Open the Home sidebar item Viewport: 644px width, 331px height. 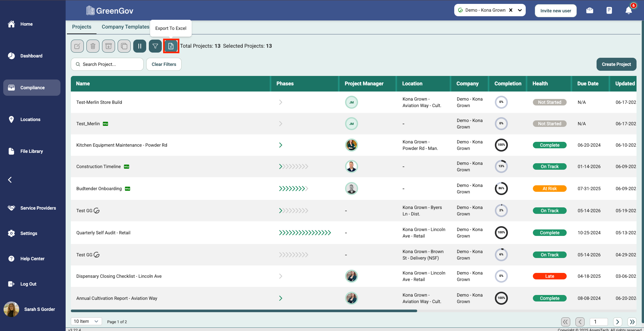pos(20,24)
